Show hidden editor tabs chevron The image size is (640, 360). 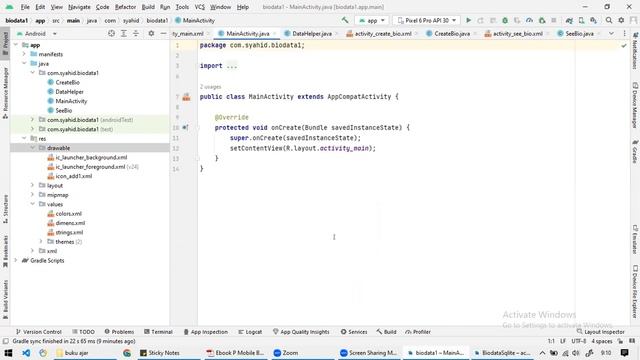(x=611, y=33)
